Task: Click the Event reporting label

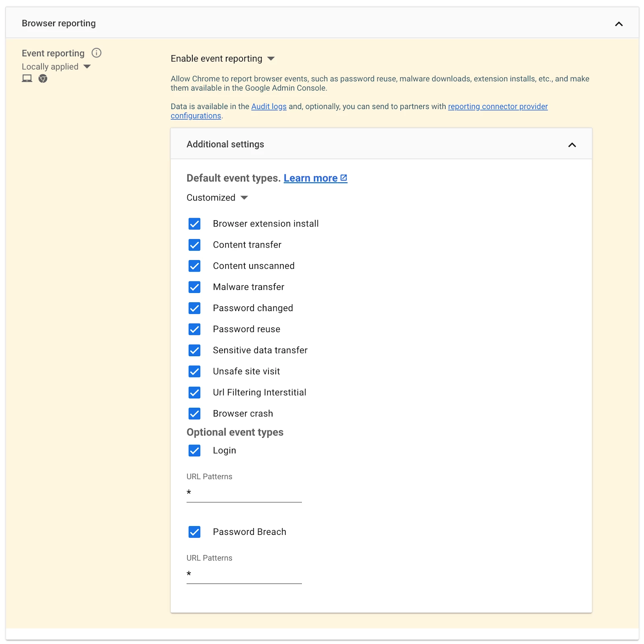Action: 53,53
